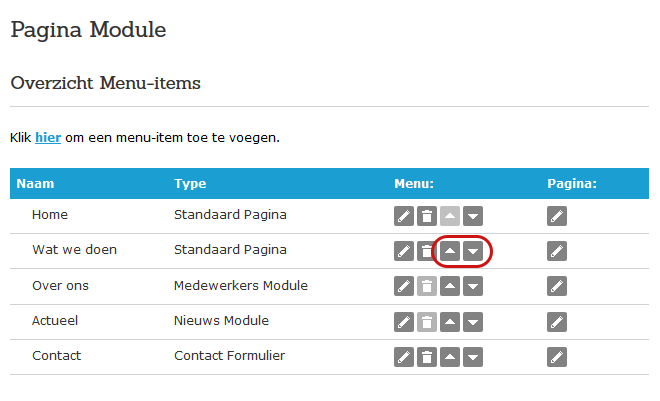Delete the Home menu item
This screenshot has height=401, width=660.
427,216
